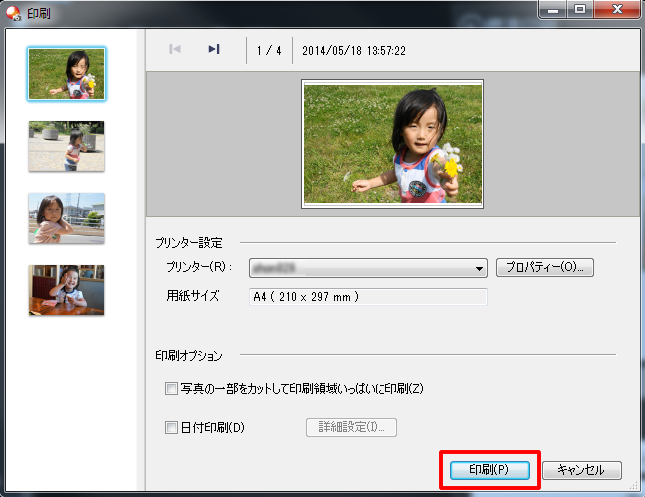The width and height of the screenshot is (645, 497).
Task: Select the second thumbnail of child on pavement
Action: pyautogui.click(x=66, y=146)
